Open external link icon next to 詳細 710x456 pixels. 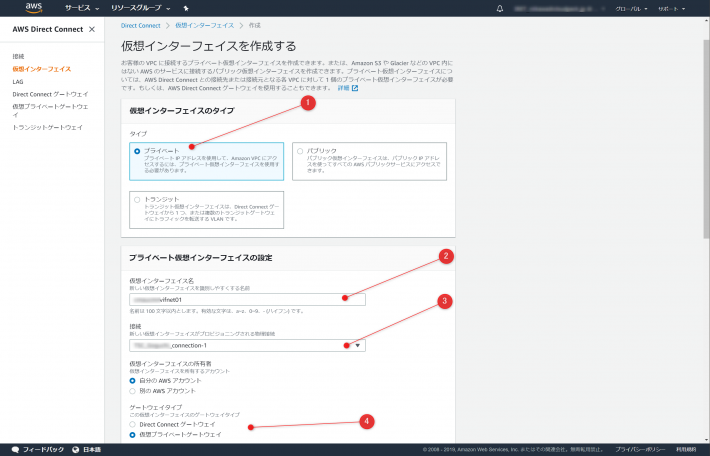coord(355,88)
